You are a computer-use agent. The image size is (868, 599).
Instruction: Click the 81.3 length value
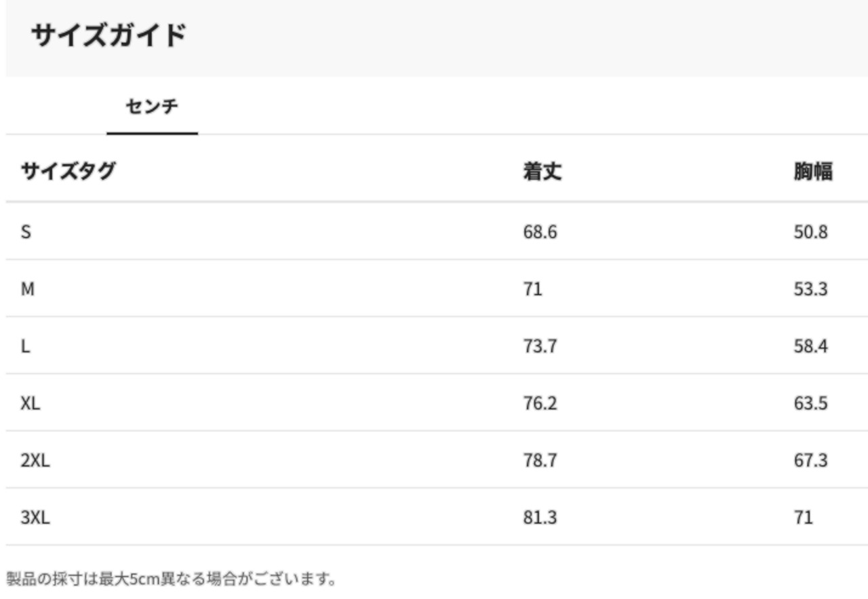point(540,518)
